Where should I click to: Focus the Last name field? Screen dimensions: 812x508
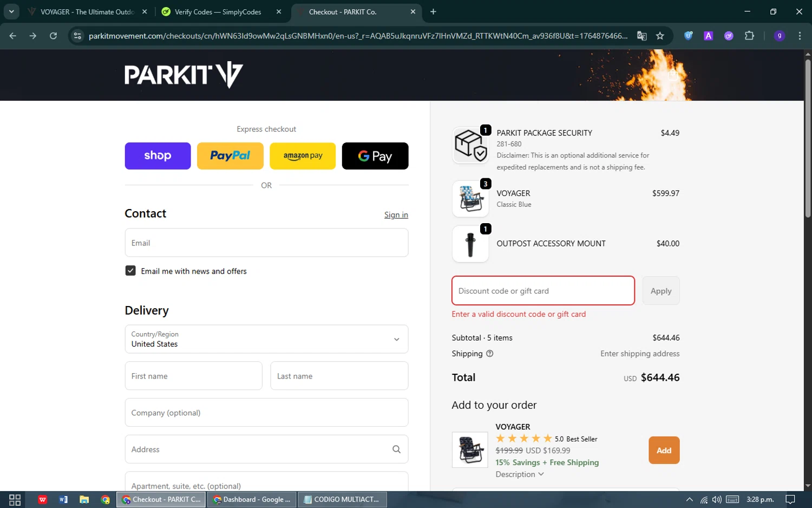[339, 376]
